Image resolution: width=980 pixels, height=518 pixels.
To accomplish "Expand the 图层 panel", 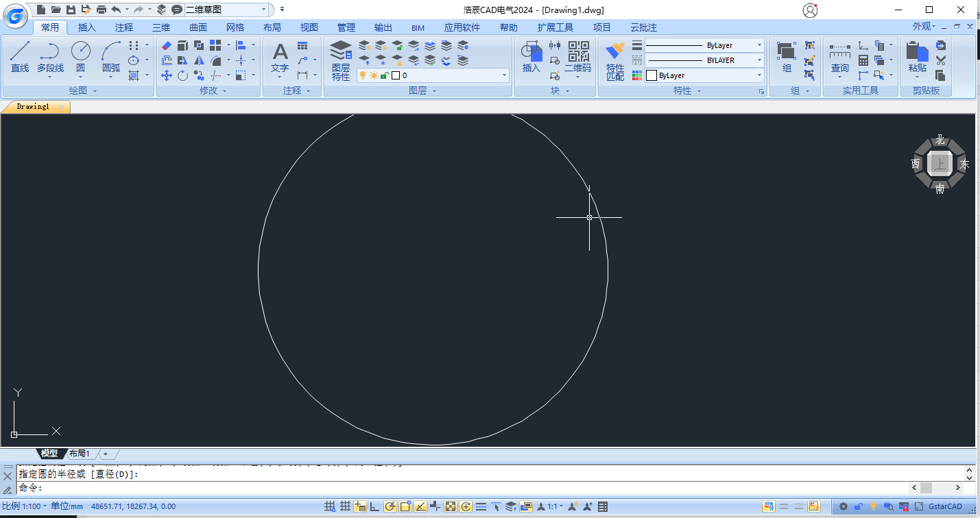I will point(422,90).
